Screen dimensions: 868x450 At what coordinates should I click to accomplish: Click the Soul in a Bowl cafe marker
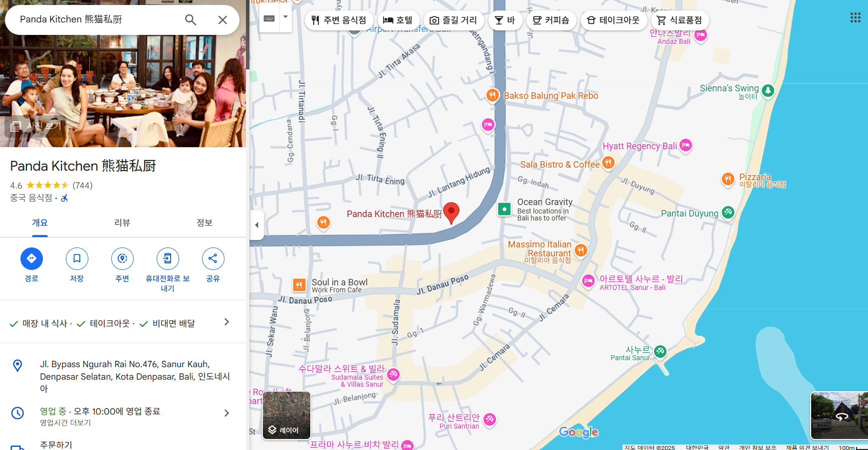tap(299, 285)
